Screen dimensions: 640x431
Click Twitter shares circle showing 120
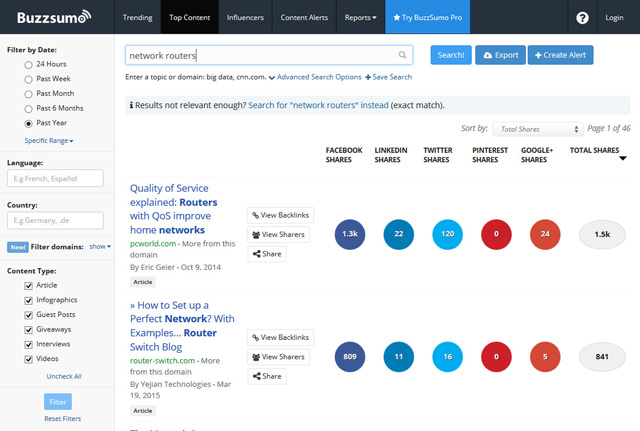(x=448, y=234)
